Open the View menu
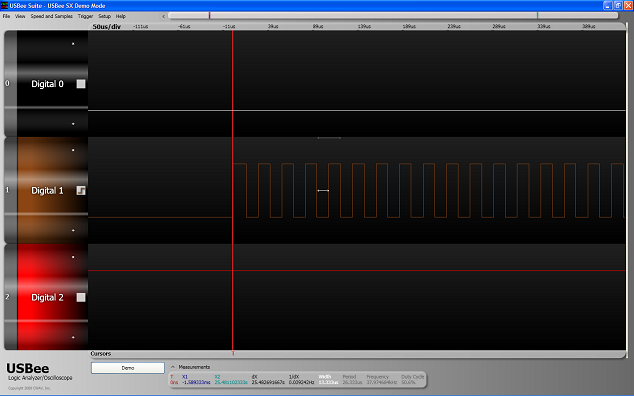 (20, 16)
